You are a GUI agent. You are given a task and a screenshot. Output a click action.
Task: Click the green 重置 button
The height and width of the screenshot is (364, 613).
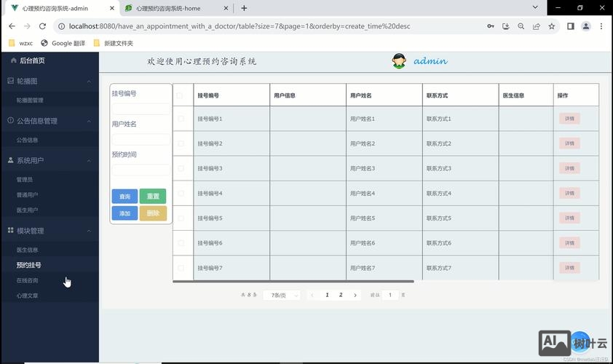coord(153,197)
